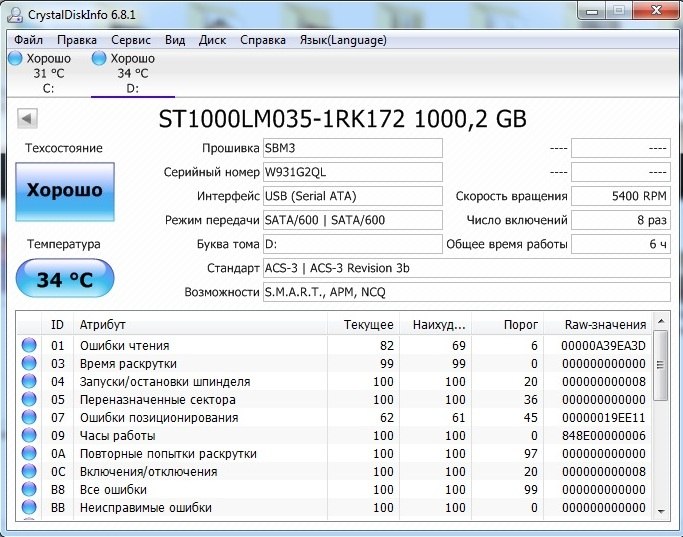Click the Прошивка SBM3 field
Image resolution: width=683 pixels, height=537 pixels.
coord(351,148)
